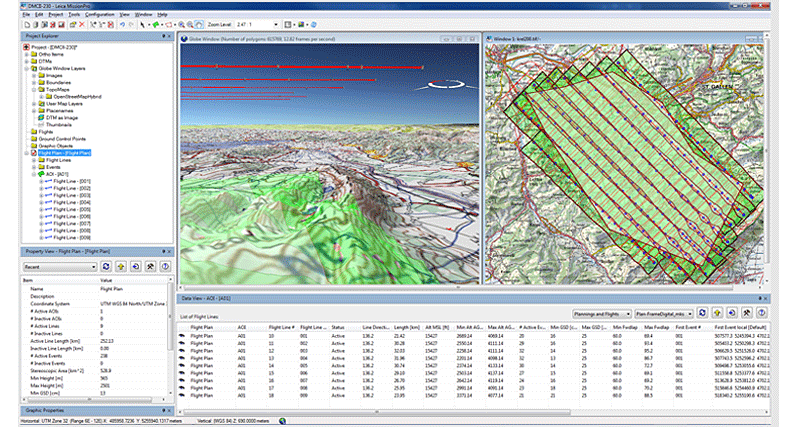The image size is (800, 428).
Task: Expand the DTMs folder node
Action: (x=28, y=61)
